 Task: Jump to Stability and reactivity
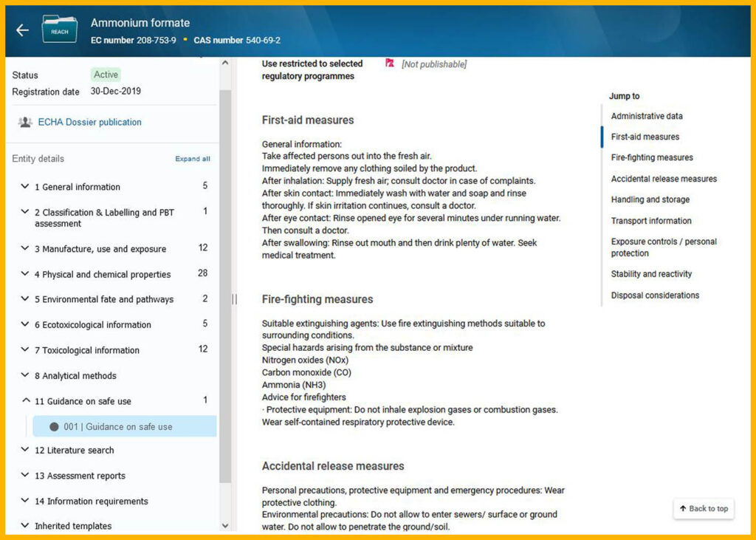tap(651, 273)
